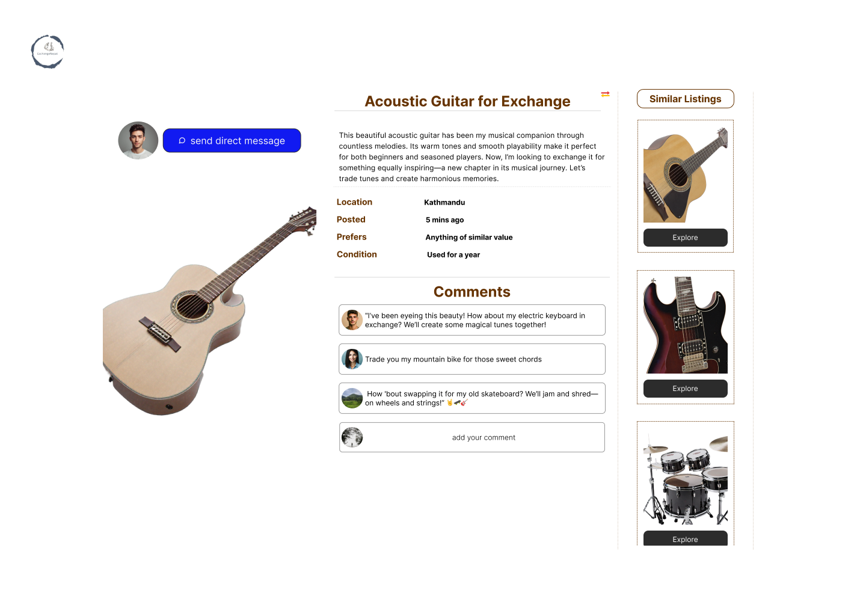This screenshot has width=866, height=616.
Task: Open the mountain bike commenter's avatar
Action: click(x=352, y=359)
